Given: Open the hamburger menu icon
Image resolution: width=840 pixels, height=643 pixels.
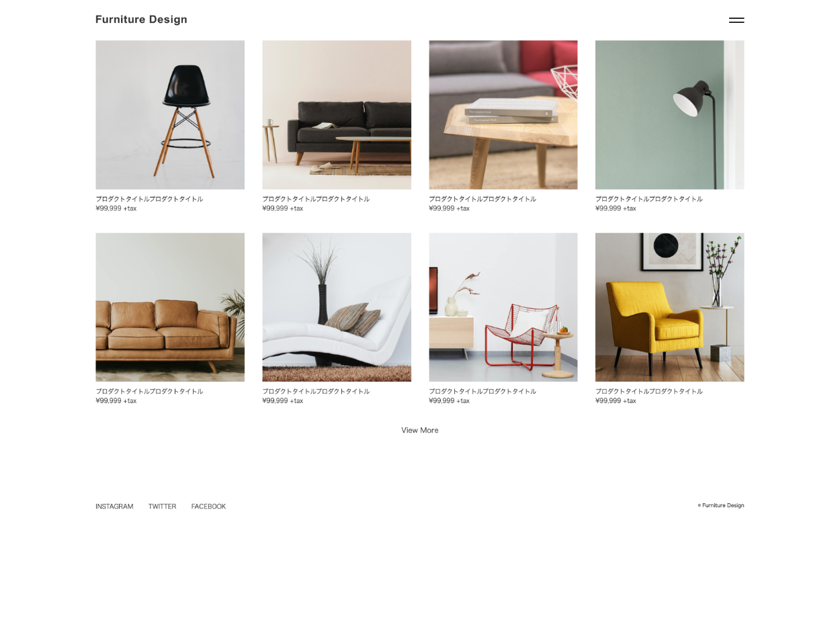Looking at the screenshot, I should click(x=737, y=20).
